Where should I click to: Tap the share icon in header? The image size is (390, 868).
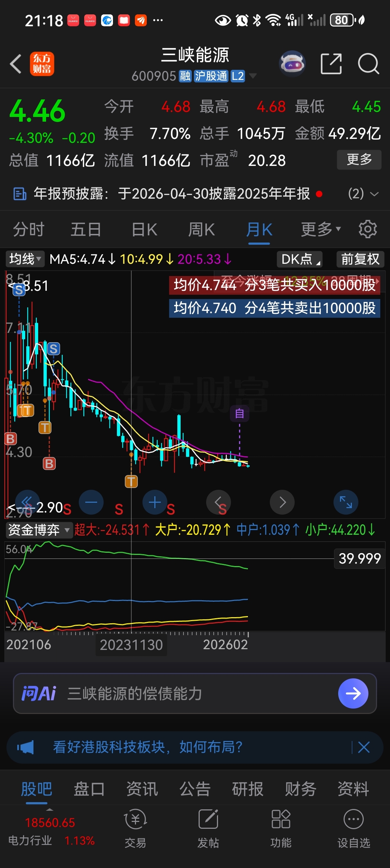tap(331, 64)
